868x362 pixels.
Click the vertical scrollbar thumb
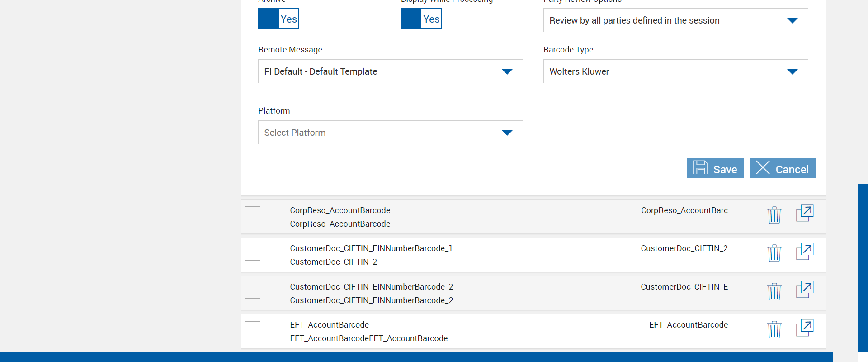point(863,267)
